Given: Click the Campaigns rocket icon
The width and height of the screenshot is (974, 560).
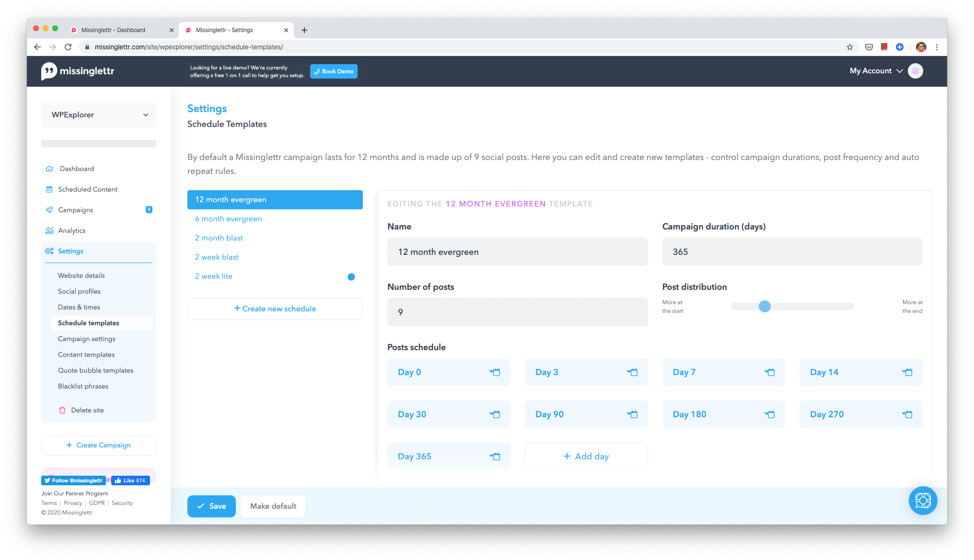Looking at the screenshot, I should [49, 210].
